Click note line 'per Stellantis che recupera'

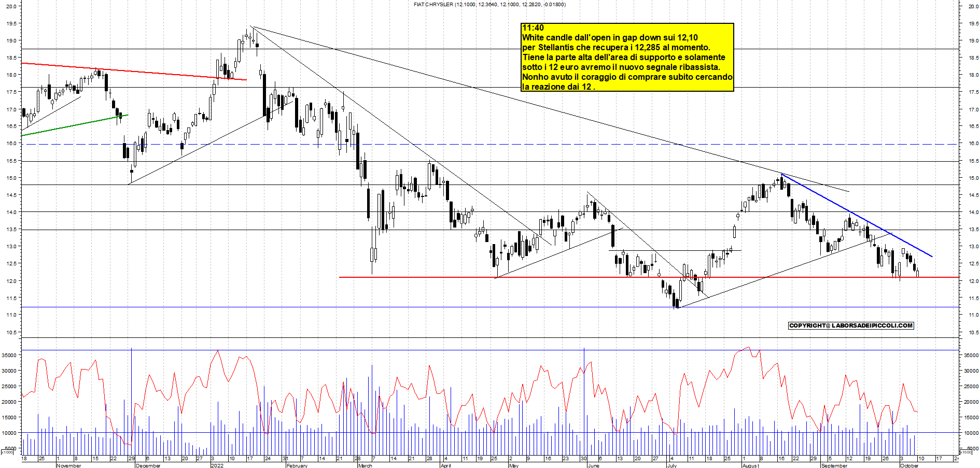(616, 47)
